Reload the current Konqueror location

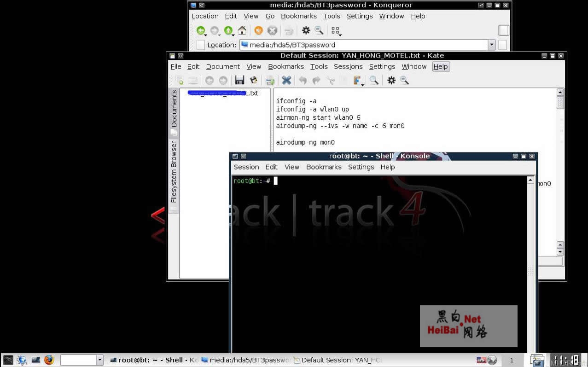258,30
